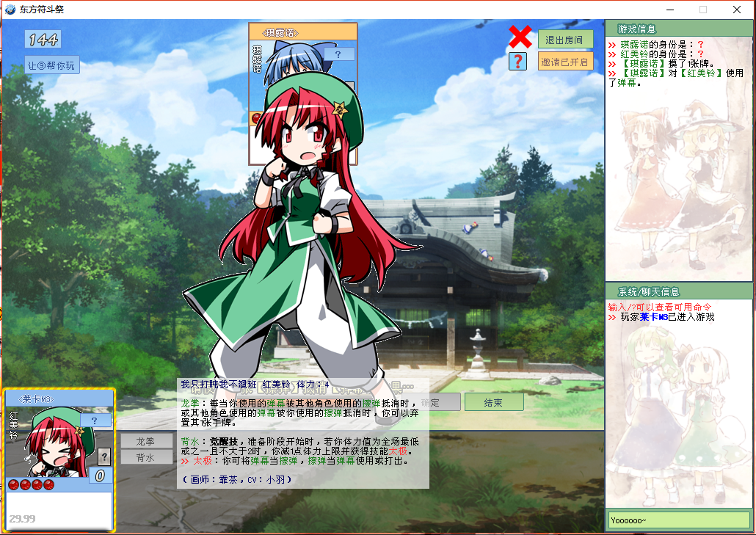Click the chat input field containing Yoooooo~
The height and width of the screenshot is (535, 756).
(678, 520)
